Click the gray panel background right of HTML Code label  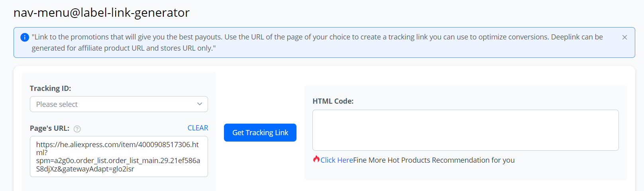(x=478, y=98)
